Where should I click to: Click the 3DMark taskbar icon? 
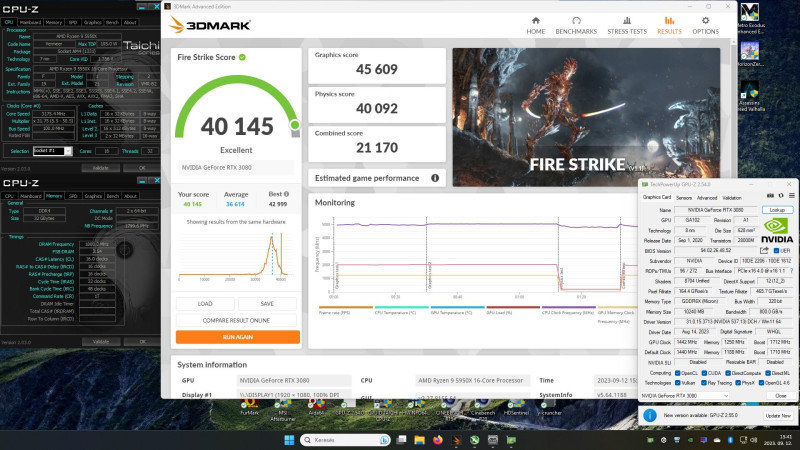coord(456,440)
